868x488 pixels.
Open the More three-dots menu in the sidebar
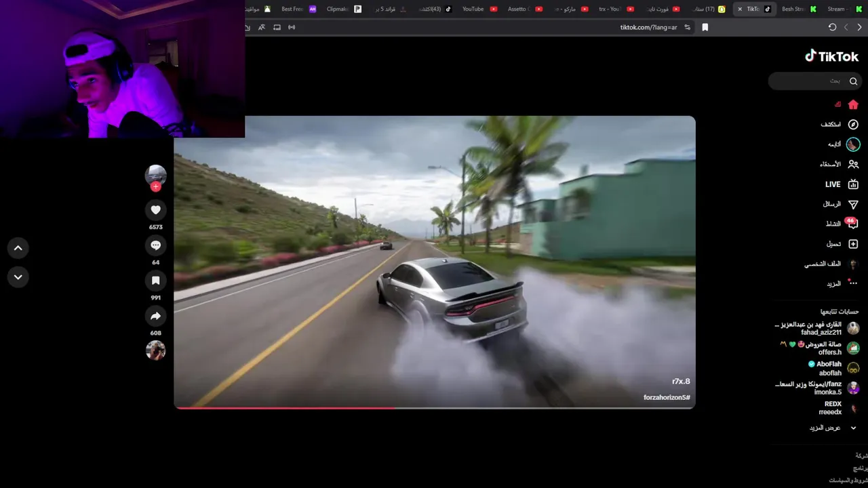pyautogui.click(x=853, y=283)
